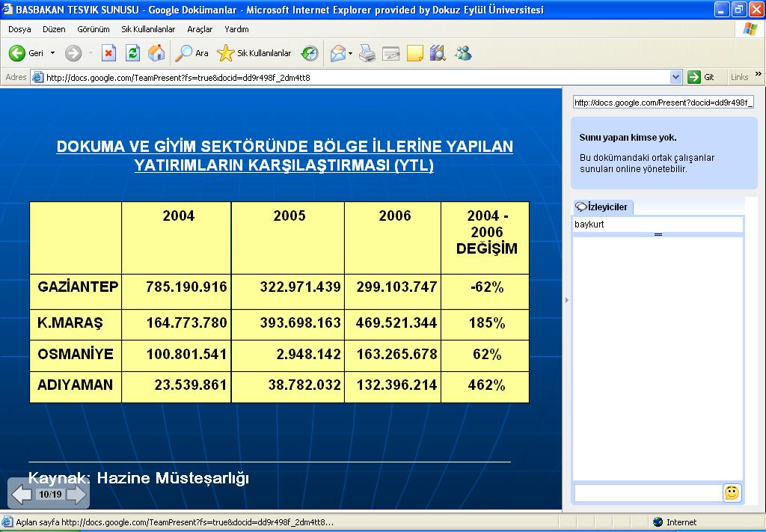The width and height of the screenshot is (766, 532).
Task: Click the K.MARAŞ row label
Action: coord(70,323)
